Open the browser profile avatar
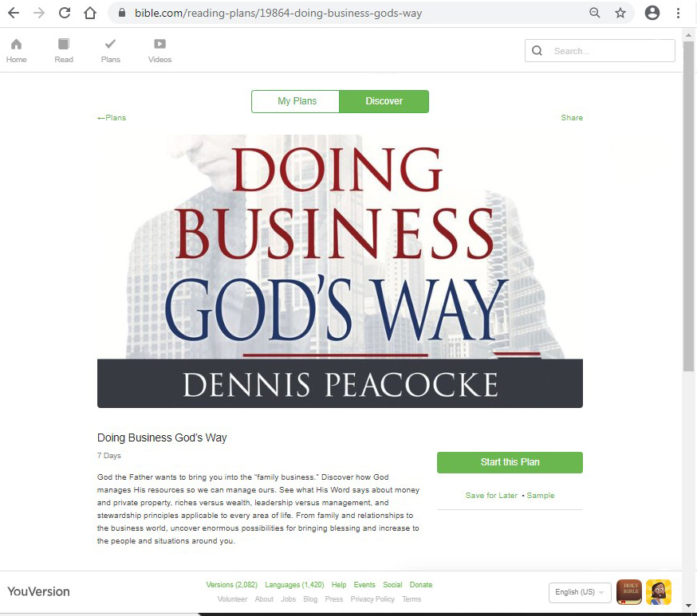 652,13
